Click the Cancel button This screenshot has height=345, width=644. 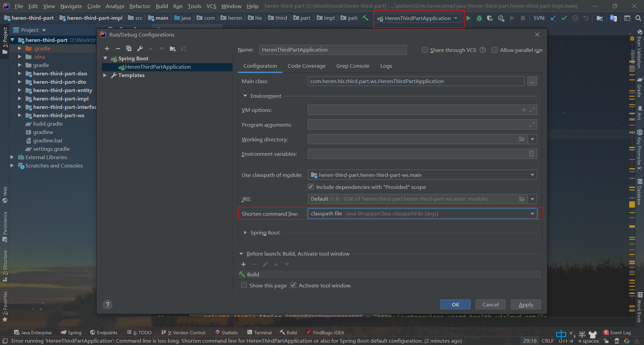pyautogui.click(x=490, y=304)
